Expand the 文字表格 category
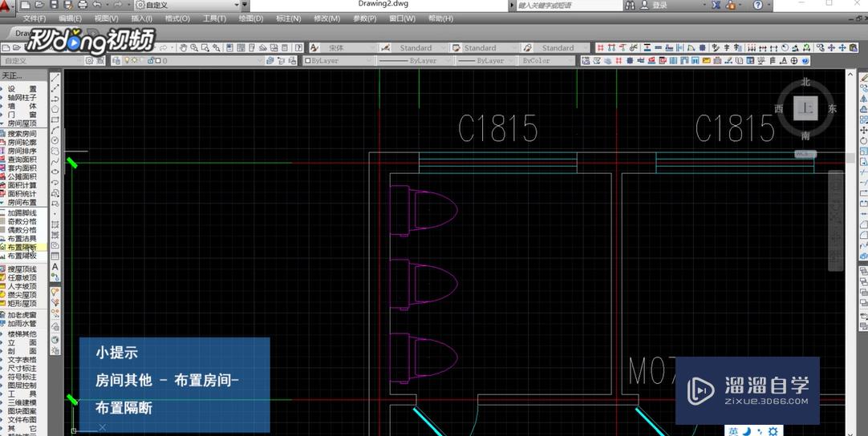The width and height of the screenshot is (868, 436). pyautogui.click(x=22, y=360)
